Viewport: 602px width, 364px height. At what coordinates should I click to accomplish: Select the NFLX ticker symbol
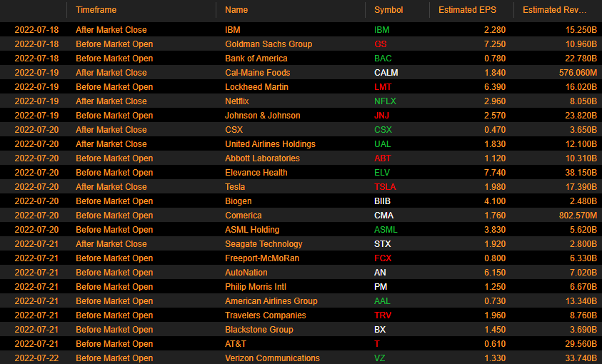pos(385,101)
